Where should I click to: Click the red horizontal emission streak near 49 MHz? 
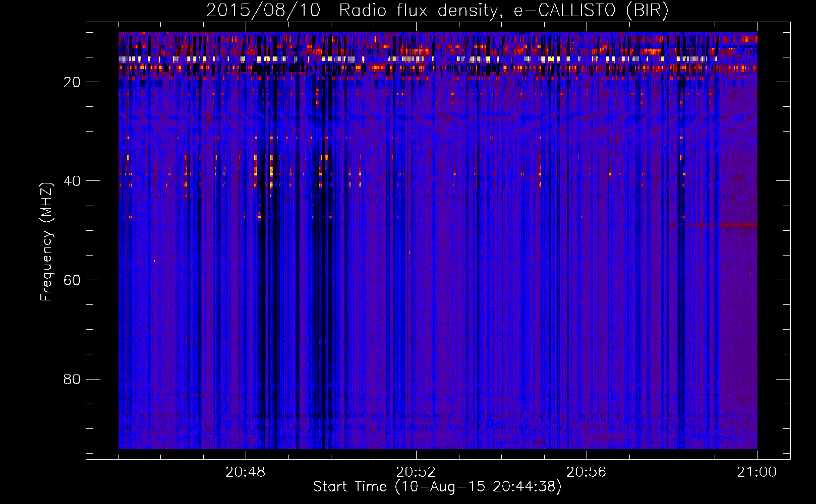coord(712,224)
